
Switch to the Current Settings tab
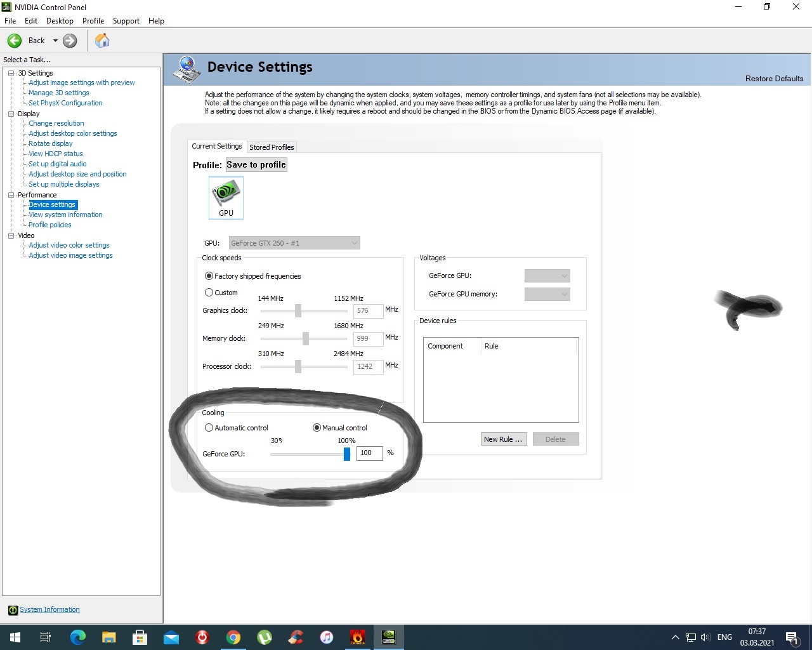[217, 146]
